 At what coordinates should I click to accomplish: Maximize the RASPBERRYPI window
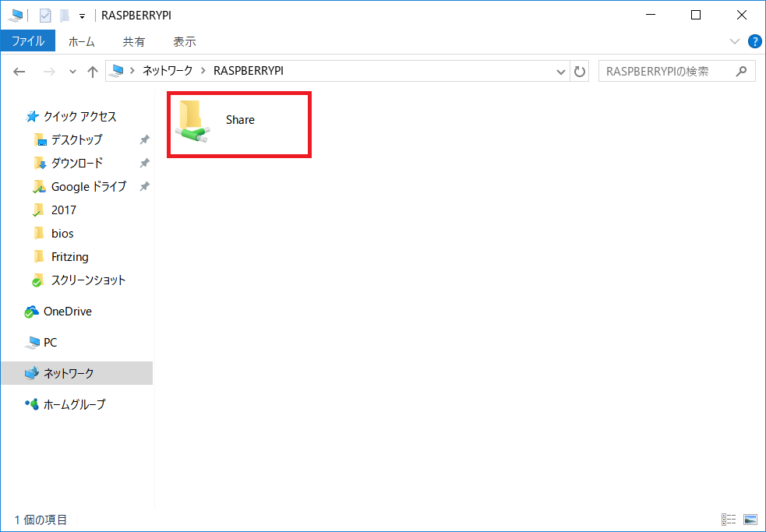coord(696,15)
